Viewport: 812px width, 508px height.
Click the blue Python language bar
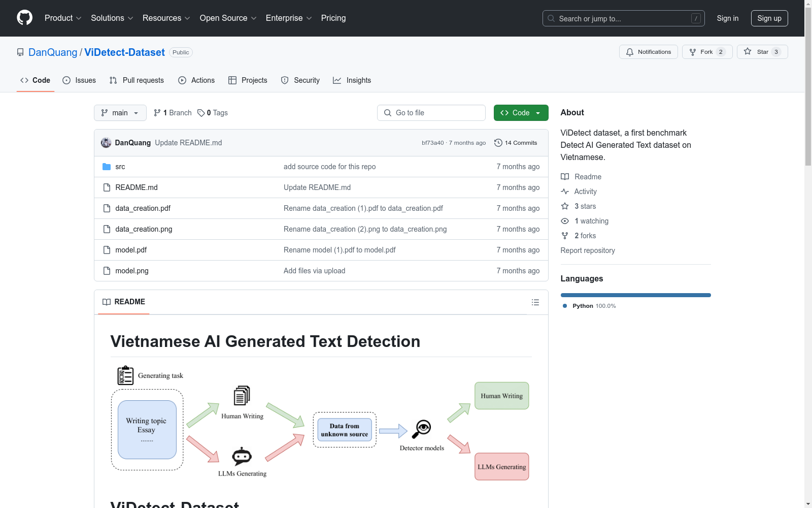tap(636, 295)
